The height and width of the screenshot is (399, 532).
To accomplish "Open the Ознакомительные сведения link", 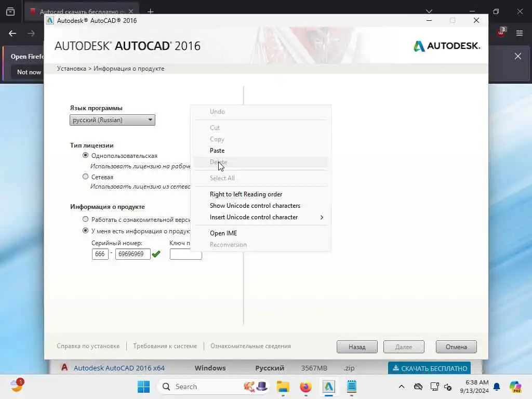I will 251,346.
